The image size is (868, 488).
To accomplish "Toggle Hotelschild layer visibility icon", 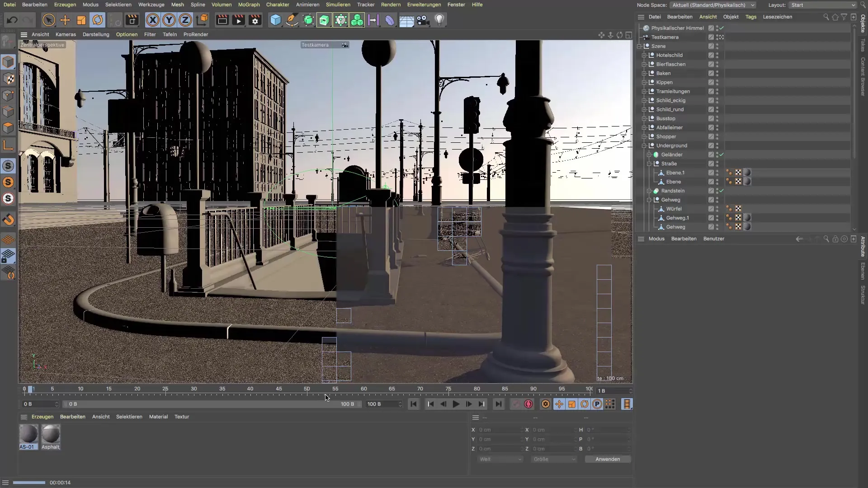I will point(711,55).
